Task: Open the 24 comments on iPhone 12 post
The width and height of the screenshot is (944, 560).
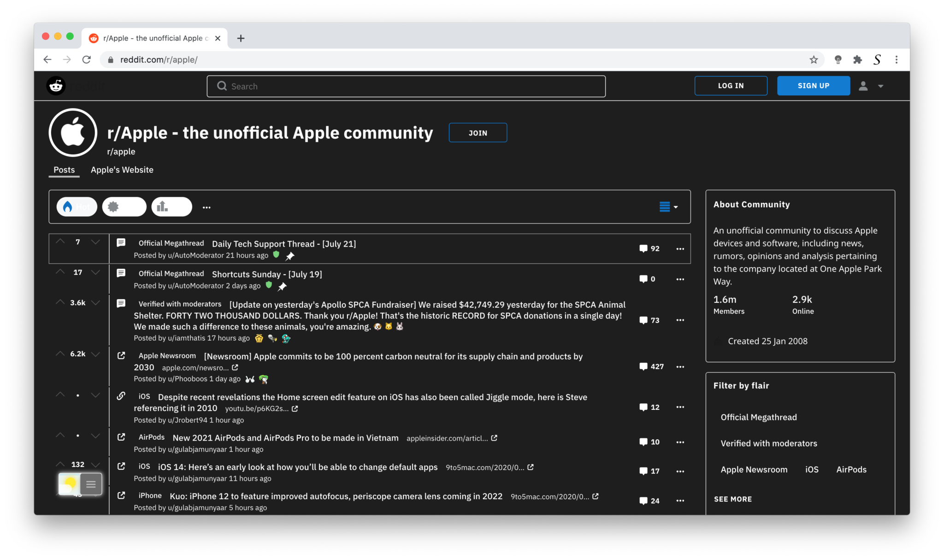Action: pyautogui.click(x=649, y=501)
